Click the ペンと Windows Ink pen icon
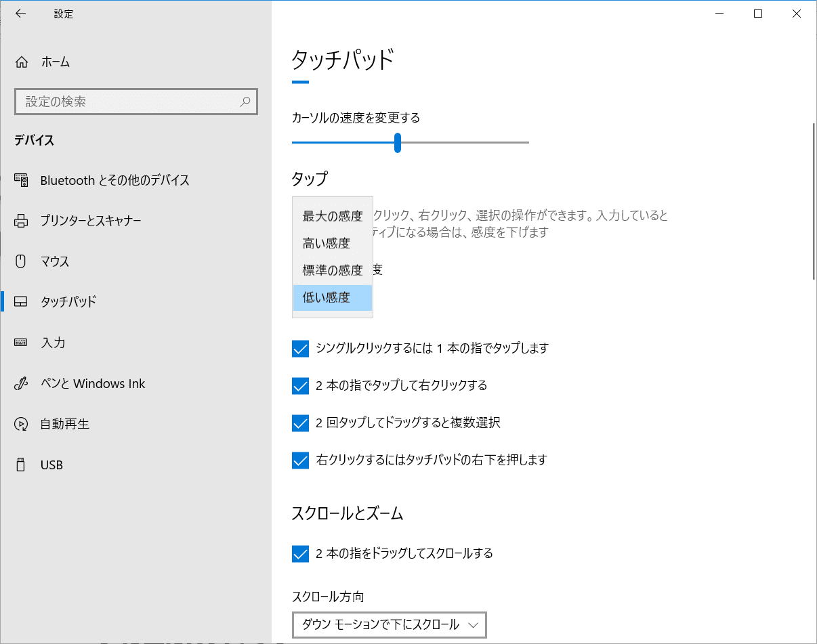 click(21, 383)
